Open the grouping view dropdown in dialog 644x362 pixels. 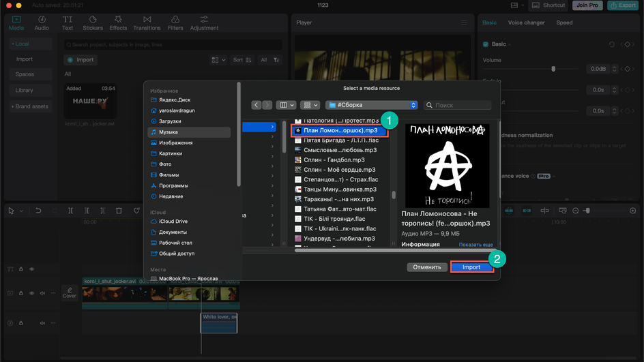310,105
